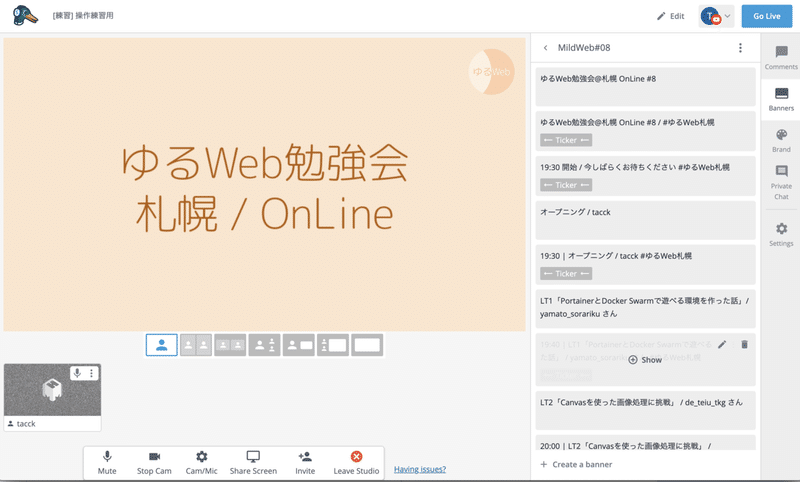Click the StreamYard duck logo

pyautogui.click(x=25, y=15)
